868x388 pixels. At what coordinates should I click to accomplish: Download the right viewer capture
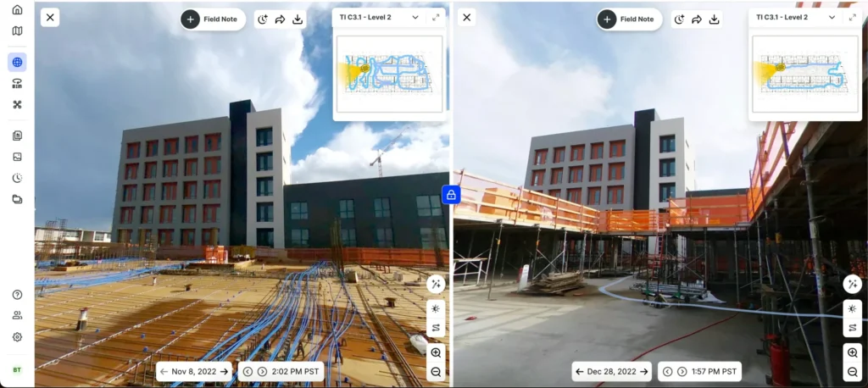(714, 19)
